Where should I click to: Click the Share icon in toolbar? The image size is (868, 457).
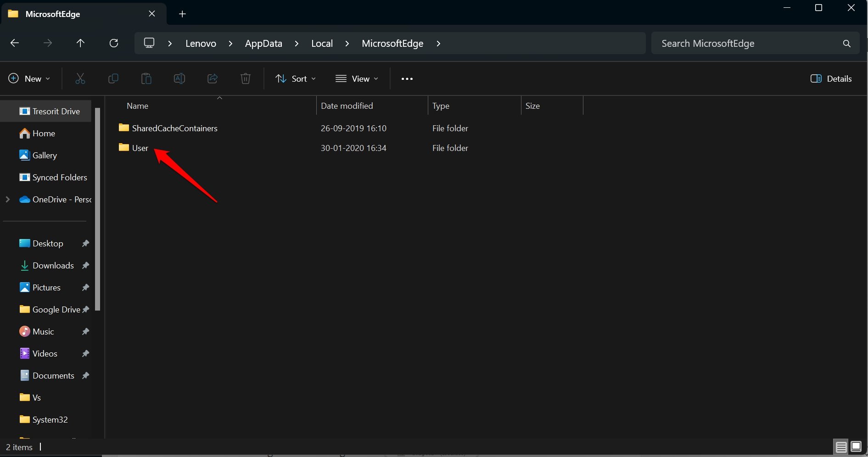click(213, 79)
